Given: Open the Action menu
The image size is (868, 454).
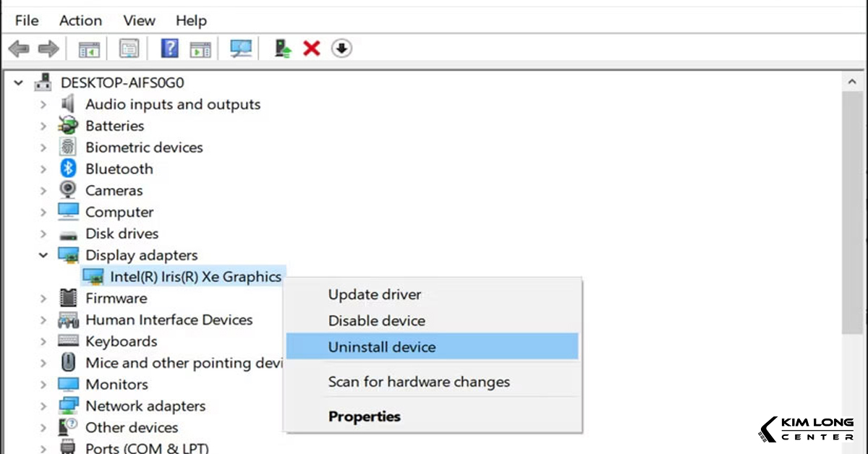Looking at the screenshot, I should pyautogui.click(x=80, y=20).
